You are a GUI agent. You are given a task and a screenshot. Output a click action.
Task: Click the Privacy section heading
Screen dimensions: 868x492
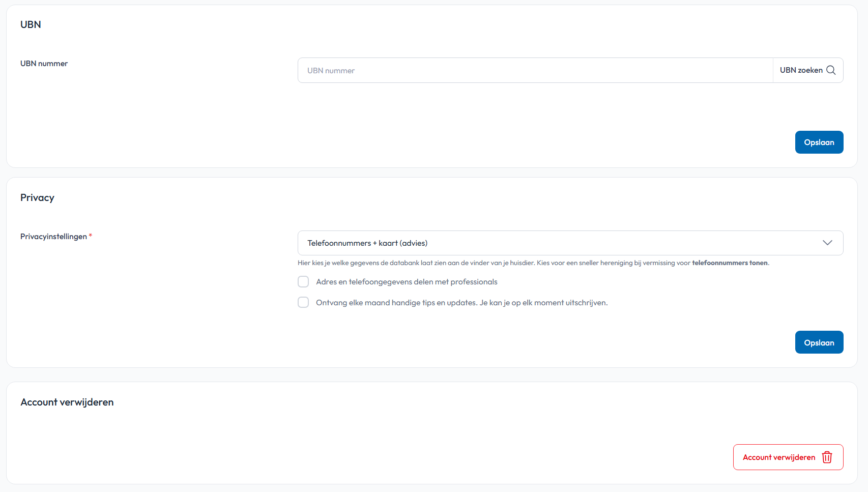point(37,198)
